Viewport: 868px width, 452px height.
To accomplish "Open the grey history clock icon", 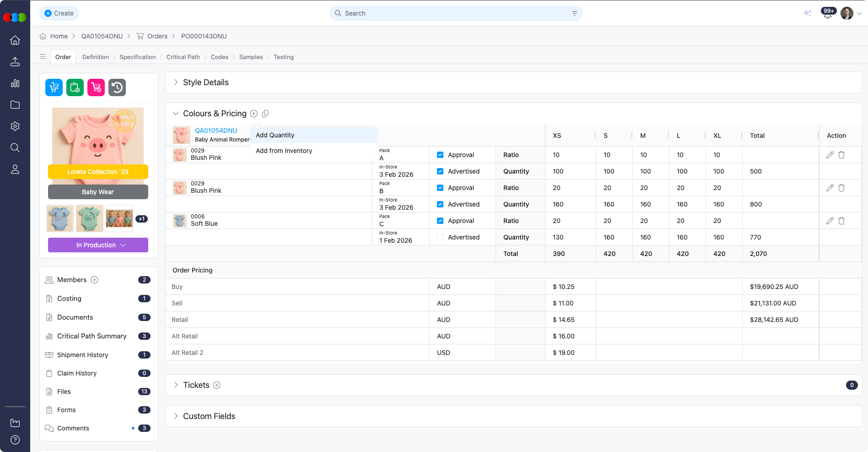I will [x=117, y=87].
